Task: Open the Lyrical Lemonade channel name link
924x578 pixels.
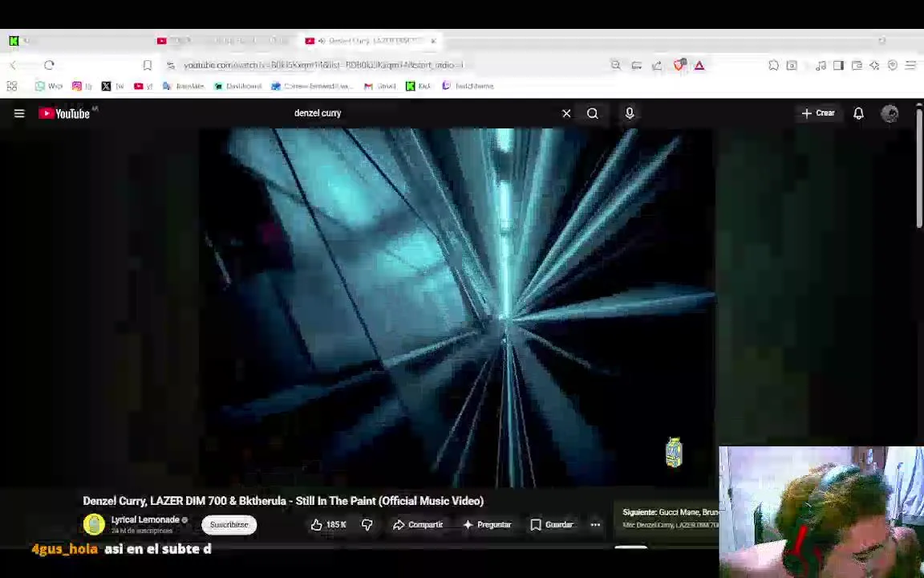Action: click(x=145, y=519)
